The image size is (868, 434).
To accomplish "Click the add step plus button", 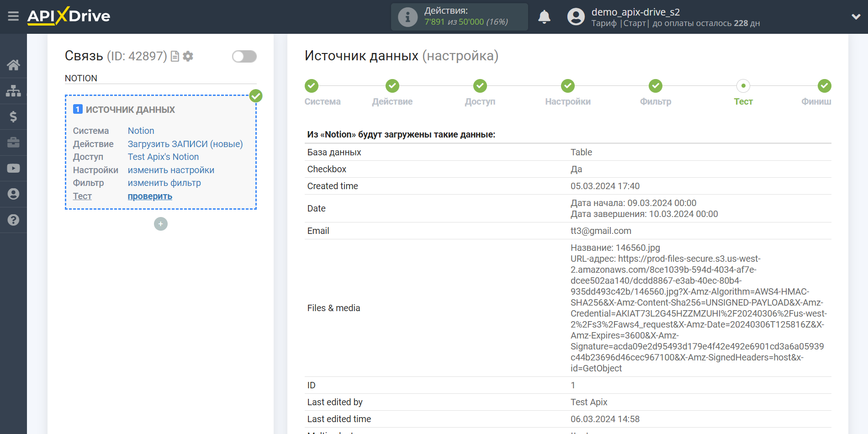I will 160,224.
